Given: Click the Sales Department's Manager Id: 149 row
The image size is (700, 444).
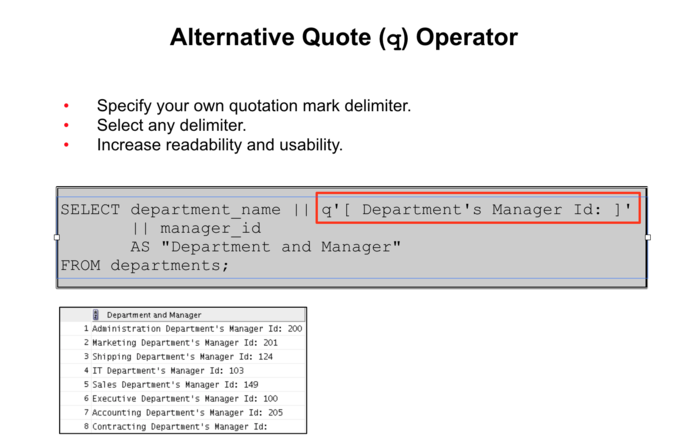Looking at the screenshot, I should (x=183, y=385).
